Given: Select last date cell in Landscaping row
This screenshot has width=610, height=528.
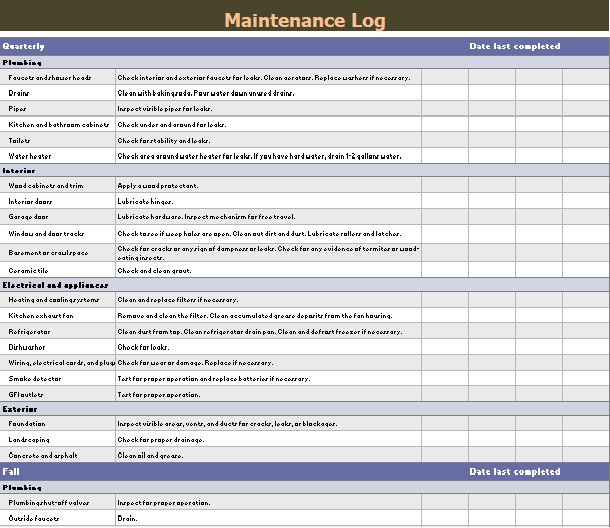Looking at the screenshot, I should coord(585,440).
